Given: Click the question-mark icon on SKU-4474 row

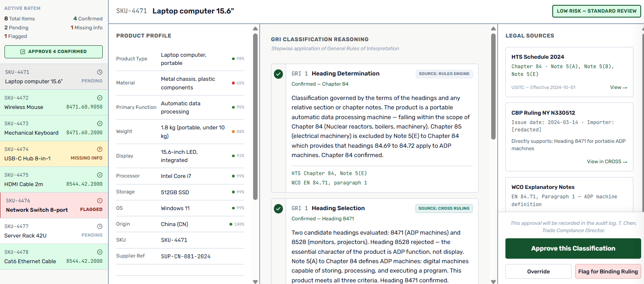Looking at the screenshot, I should [x=100, y=149].
